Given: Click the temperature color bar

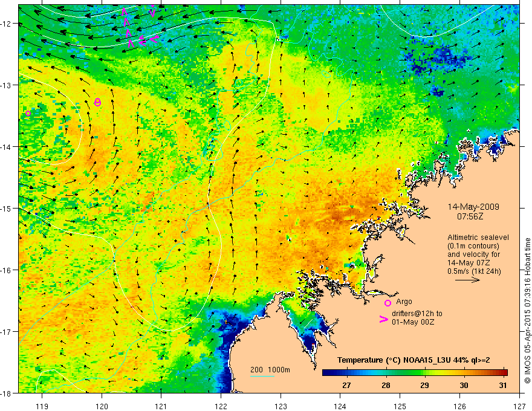Looking at the screenshot, I should 415,373.
